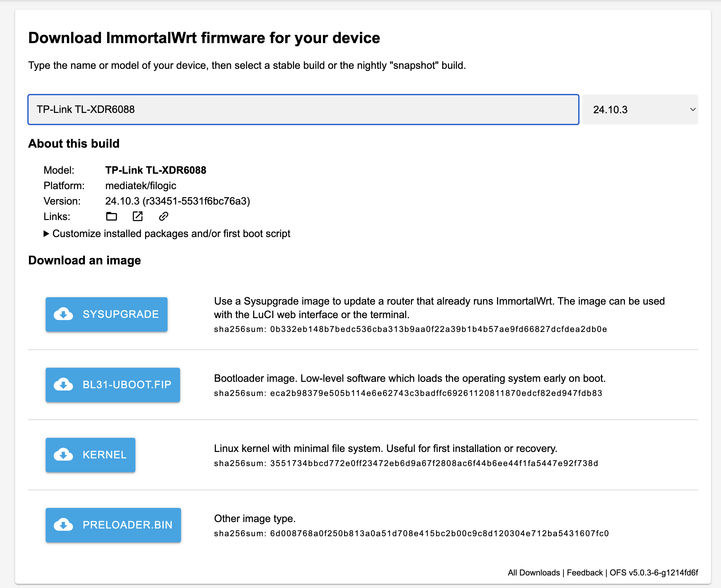The width and height of the screenshot is (721, 588).
Task: Open the All Downloads link
Action: pyautogui.click(x=534, y=573)
